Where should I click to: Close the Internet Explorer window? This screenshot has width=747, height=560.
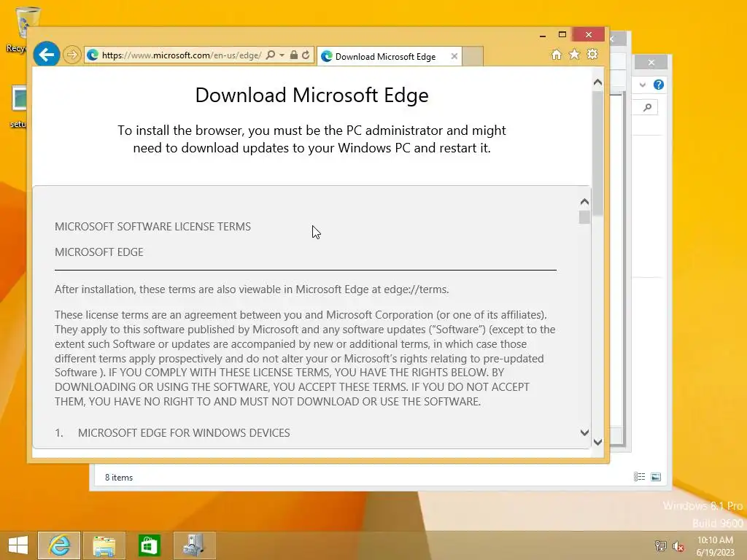click(x=589, y=35)
